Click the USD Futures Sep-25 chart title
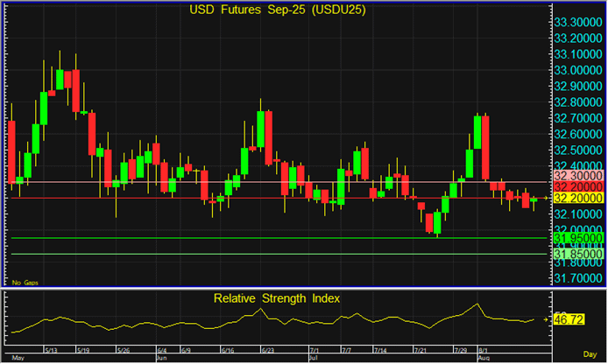 pos(278,10)
